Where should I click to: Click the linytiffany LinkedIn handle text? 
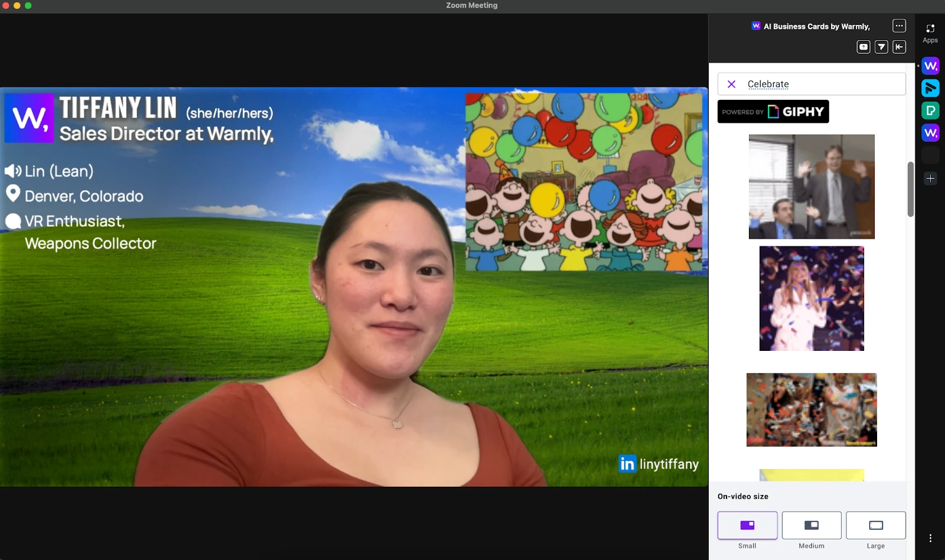669,464
